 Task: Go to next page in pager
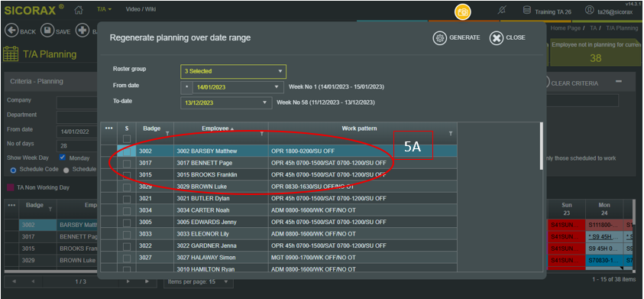[128, 281]
